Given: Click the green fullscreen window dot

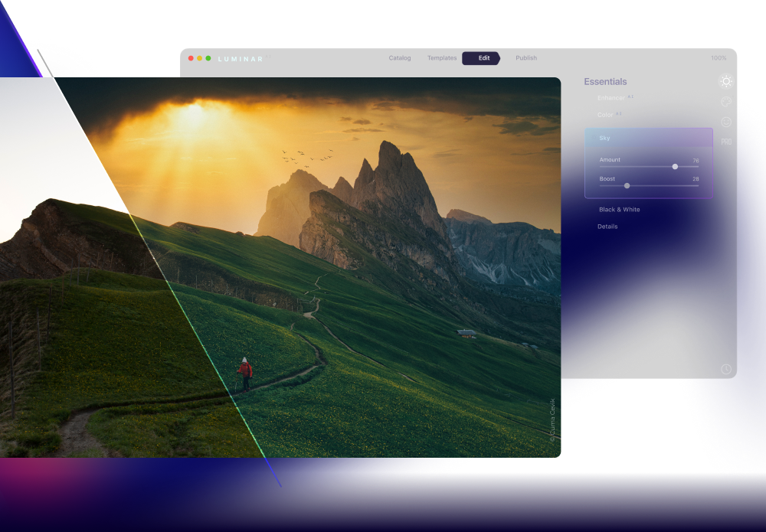Looking at the screenshot, I should (x=208, y=58).
